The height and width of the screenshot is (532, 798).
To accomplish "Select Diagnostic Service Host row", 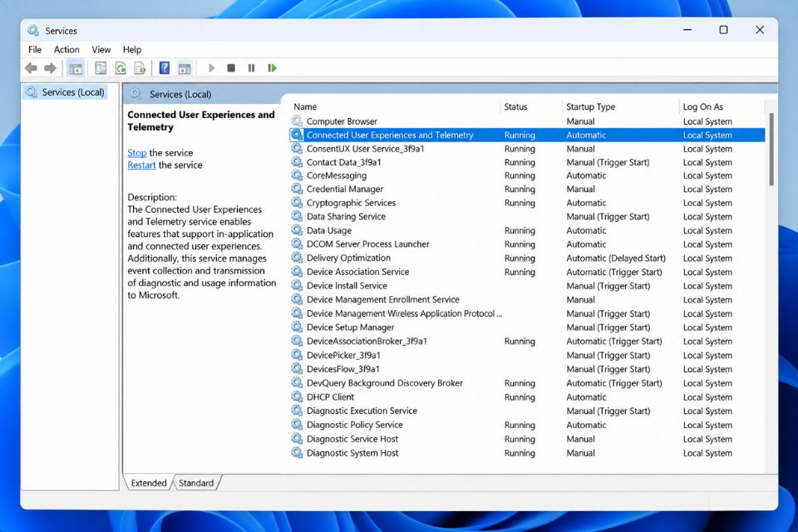I will (527, 439).
